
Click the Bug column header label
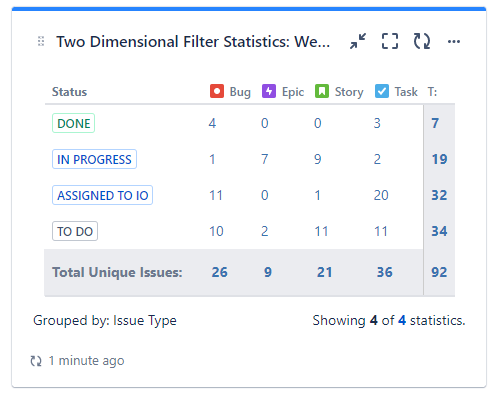pyautogui.click(x=240, y=92)
